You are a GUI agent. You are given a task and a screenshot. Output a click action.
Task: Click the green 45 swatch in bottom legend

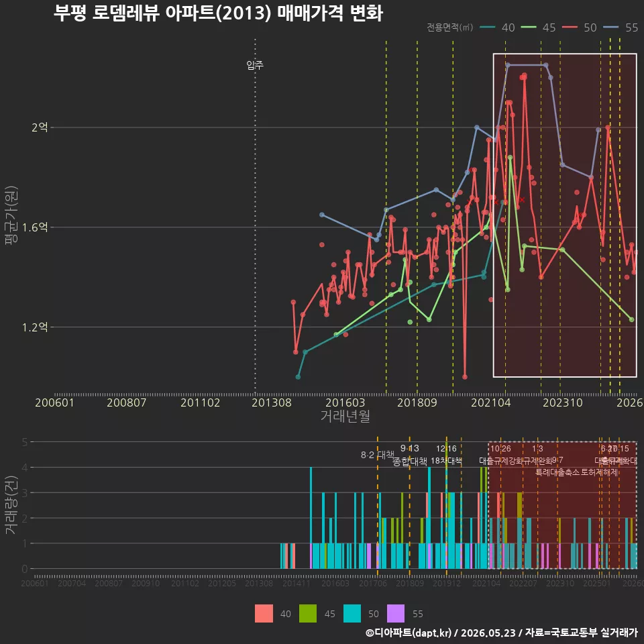click(308, 614)
